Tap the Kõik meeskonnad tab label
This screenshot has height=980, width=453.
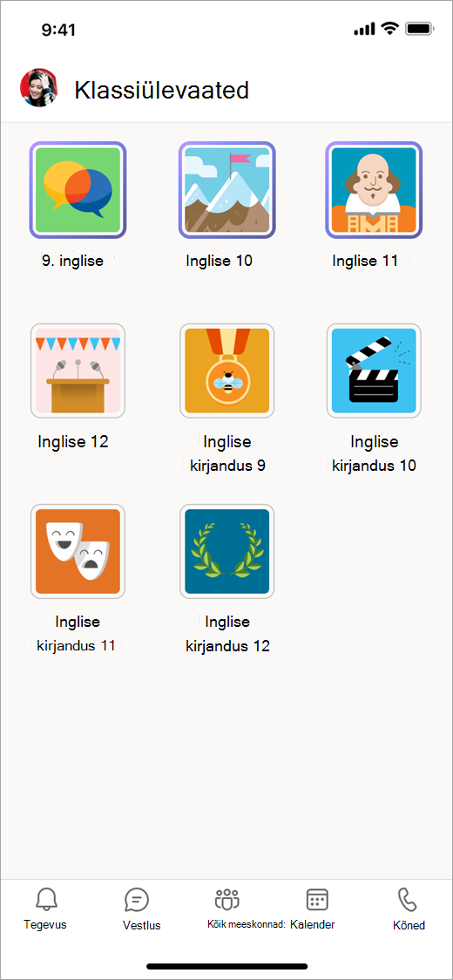click(x=247, y=924)
